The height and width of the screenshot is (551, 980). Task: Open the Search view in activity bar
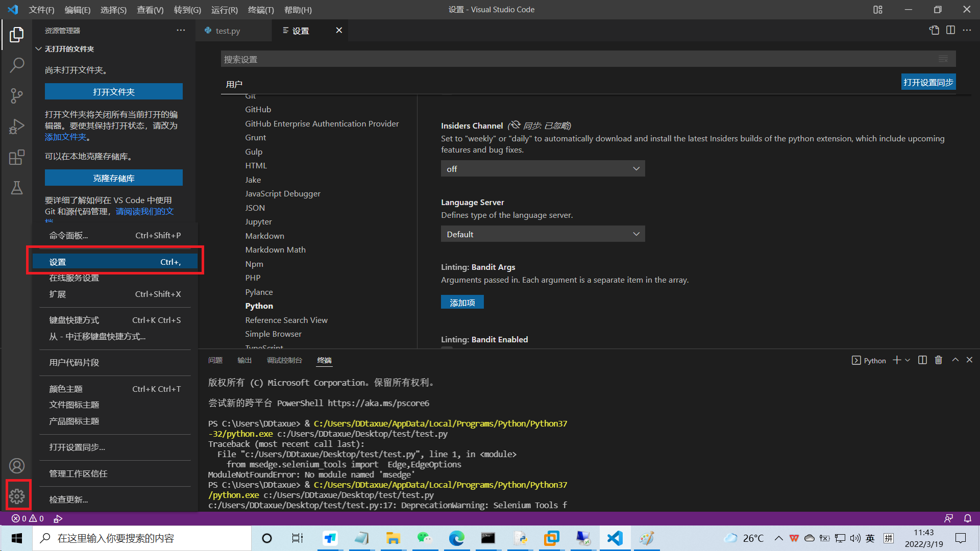pyautogui.click(x=16, y=65)
